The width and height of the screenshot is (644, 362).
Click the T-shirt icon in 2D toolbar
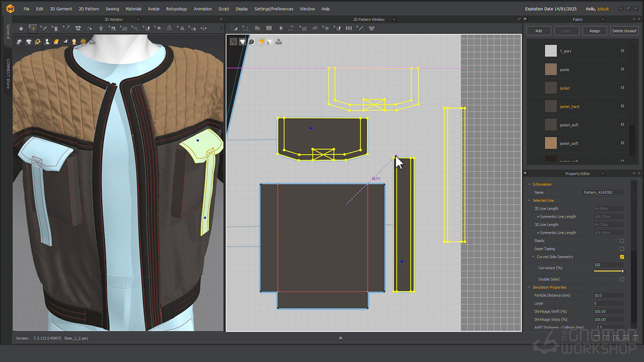pyautogui.click(x=372, y=29)
